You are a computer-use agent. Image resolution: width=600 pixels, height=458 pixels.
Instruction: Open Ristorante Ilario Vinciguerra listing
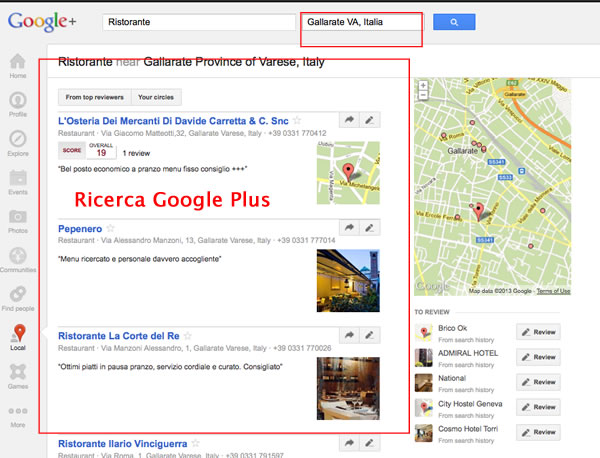click(x=122, y=444)
